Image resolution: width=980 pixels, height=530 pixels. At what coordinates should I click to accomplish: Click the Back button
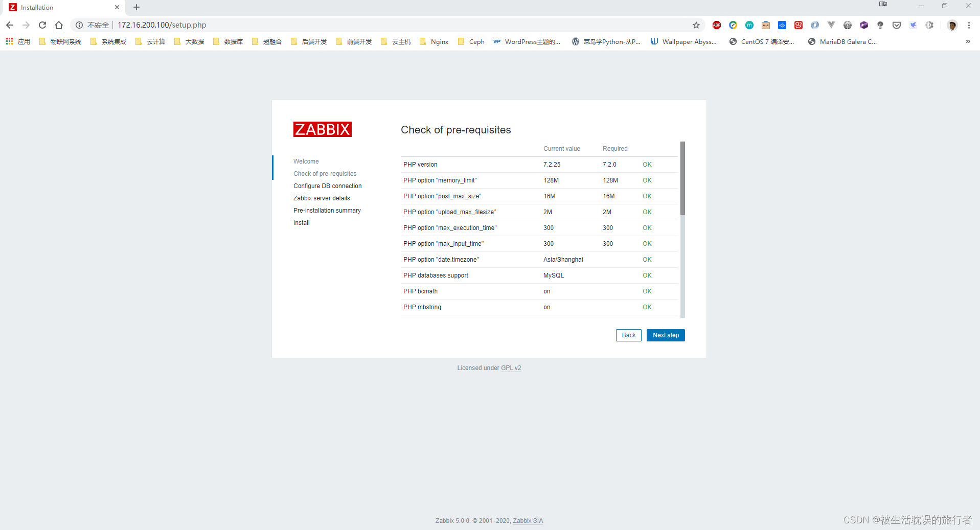(628, 335)
